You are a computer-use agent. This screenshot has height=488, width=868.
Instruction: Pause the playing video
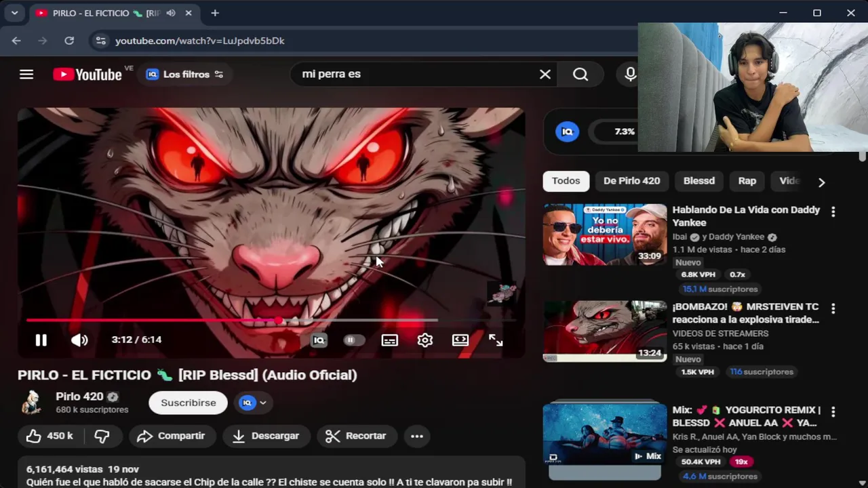[x=41, y=340]
